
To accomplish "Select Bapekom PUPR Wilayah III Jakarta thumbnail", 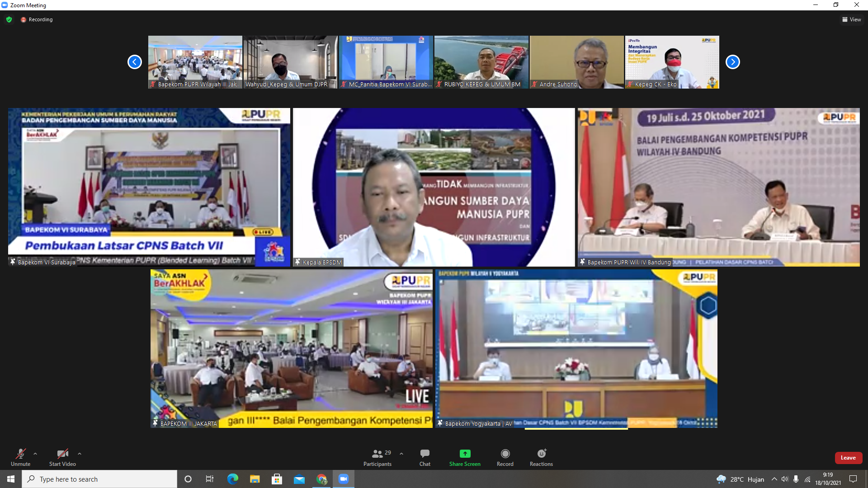I will click(195, 62).
